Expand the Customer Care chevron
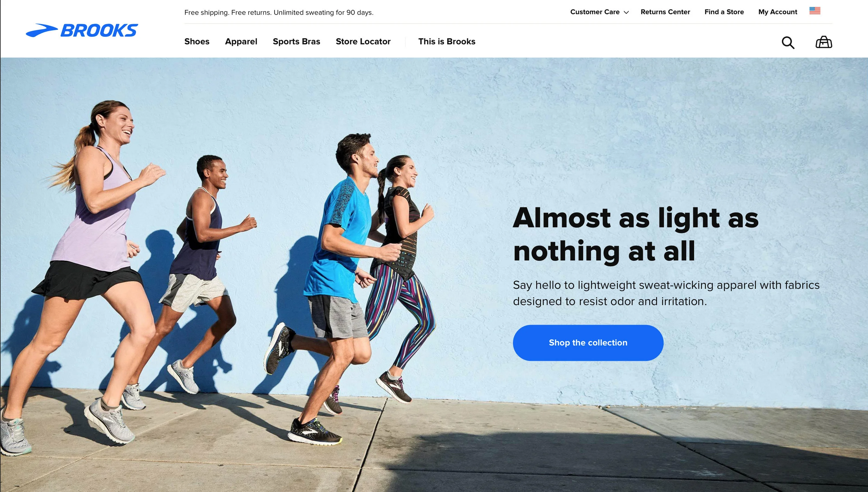This screenshot has height=492, width=868. tap(626, 12)
